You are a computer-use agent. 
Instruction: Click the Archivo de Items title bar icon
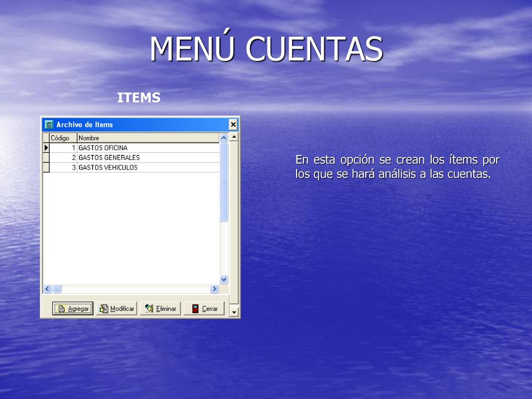pos(49,125)
